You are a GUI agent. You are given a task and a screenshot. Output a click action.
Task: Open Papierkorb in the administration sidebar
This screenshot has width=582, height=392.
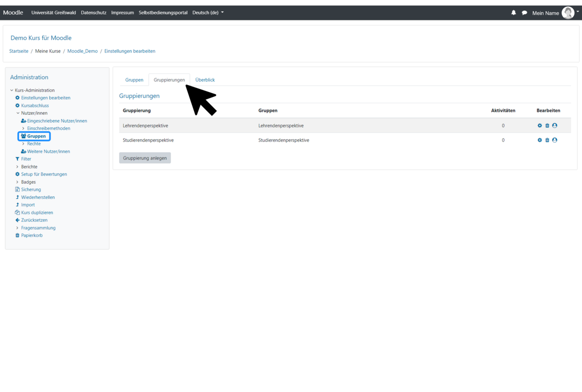(32, 235)
